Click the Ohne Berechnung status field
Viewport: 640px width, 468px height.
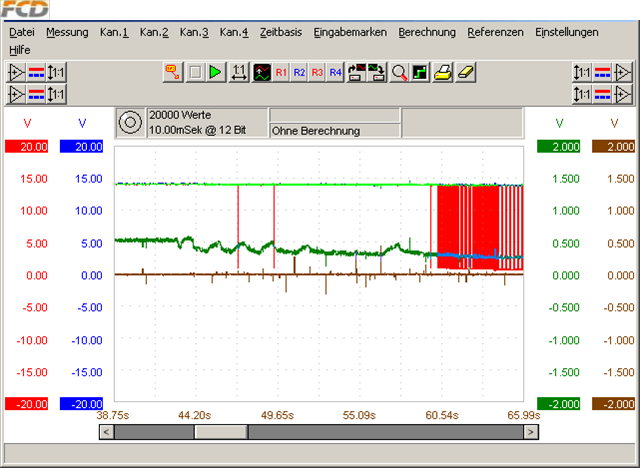[333, 131]
